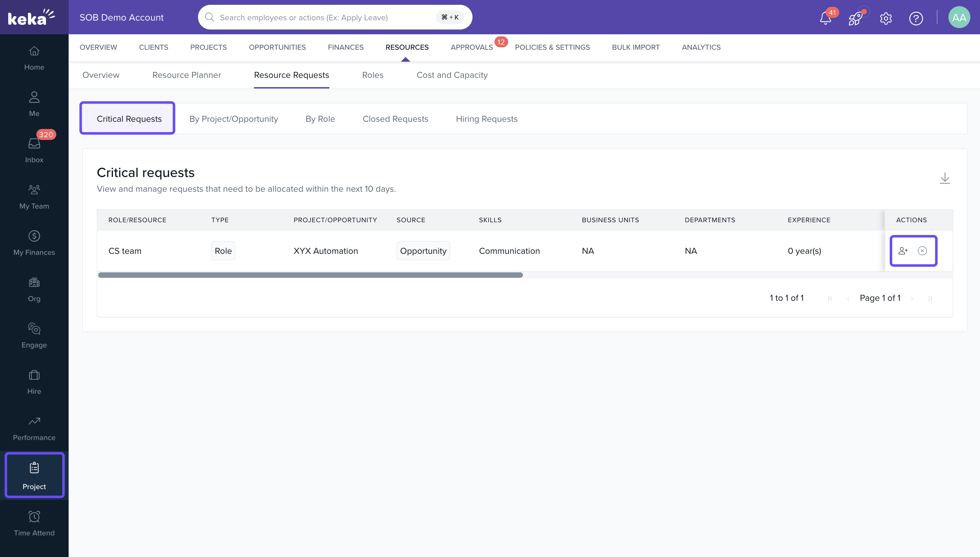Image resolution: width=980 pixels, height=557 pixels.
Task: Switch to the Approvals top tab
Action: tap(471, 47)
